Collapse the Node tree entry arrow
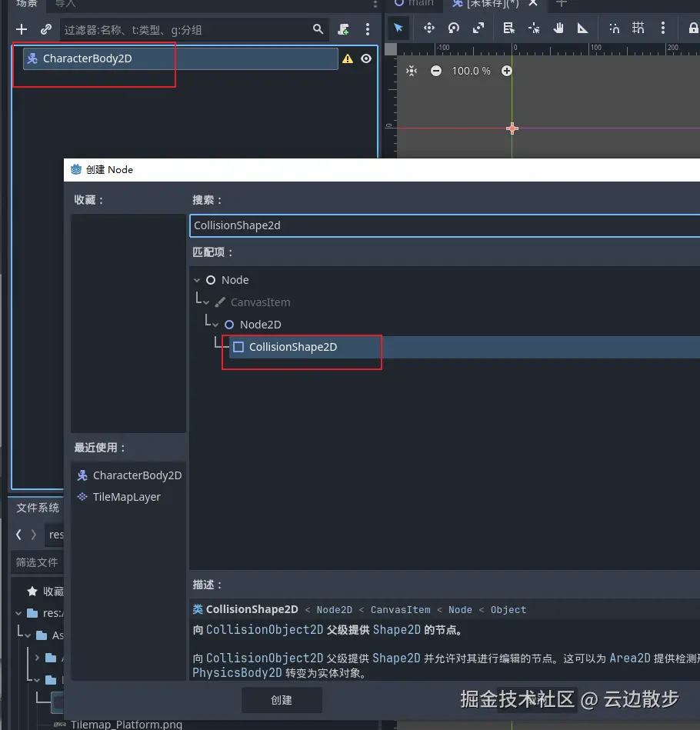Screen dimensions: 700x730 [x=197, y=280]
